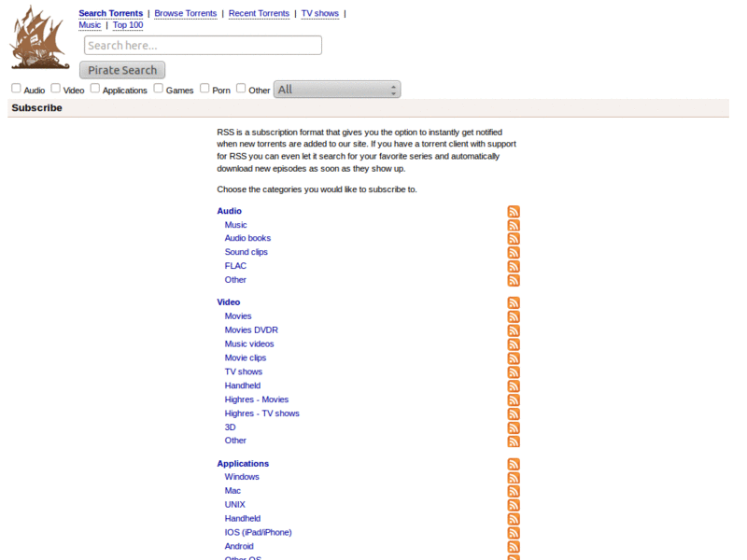The image size is (747, 560).
Task: Open TV shows in top navigation
Action: [319, 13]
